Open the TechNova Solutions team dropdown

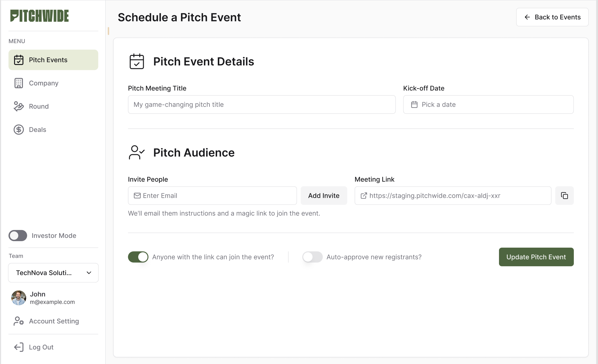(x=53, y=273)
